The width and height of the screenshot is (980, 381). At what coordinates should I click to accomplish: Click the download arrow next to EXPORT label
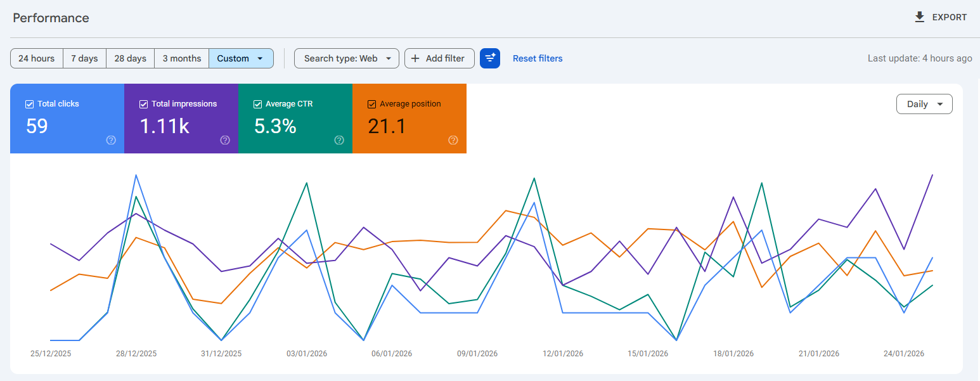[919, 17]
